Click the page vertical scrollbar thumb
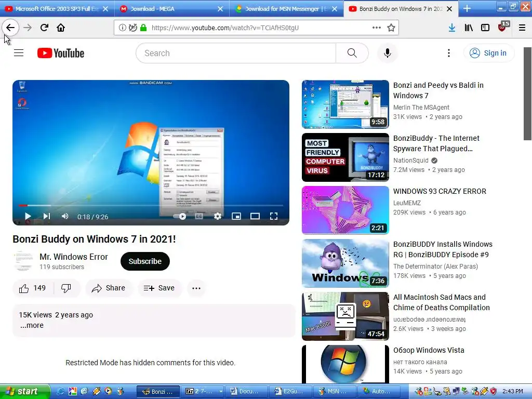Image resolution: width=532 pixels, height=399 pixels. (527, 94)
